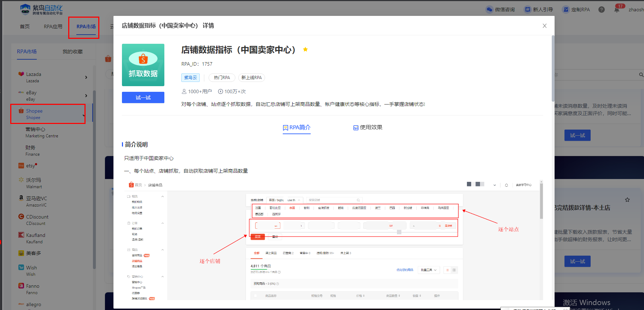Screen dimensions: 644x310
Task: Open the RPA市场 top navigation tab
Action: pyautogui.click(x=86, y=26)
